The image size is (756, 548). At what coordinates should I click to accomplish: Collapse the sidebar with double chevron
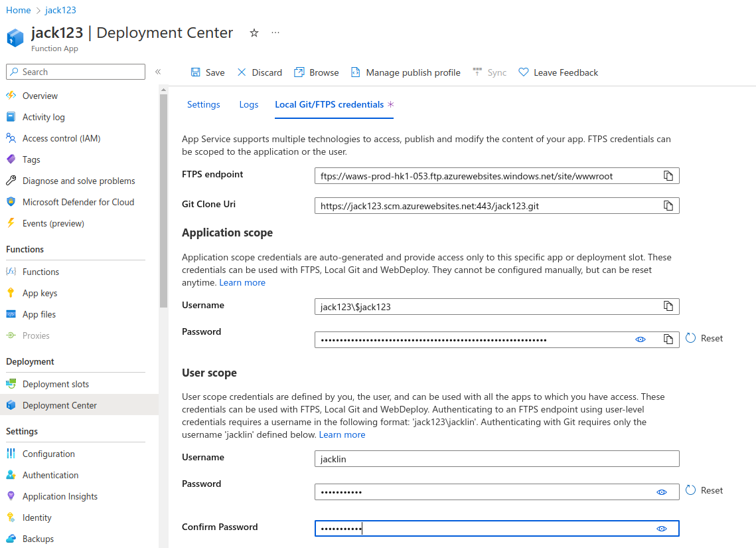point(158,72)
